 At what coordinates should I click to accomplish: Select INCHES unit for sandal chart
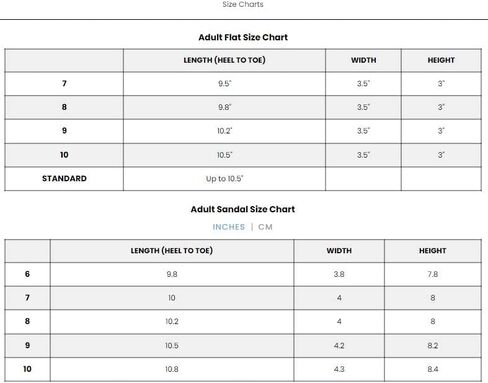pyautogui.click(x=229, y=227)
